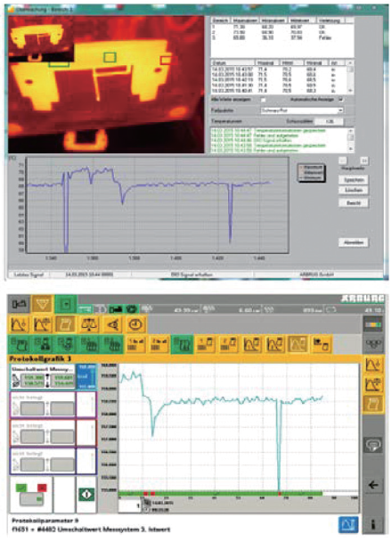Select the first row in the Bereich table

[x=282, y=27]
